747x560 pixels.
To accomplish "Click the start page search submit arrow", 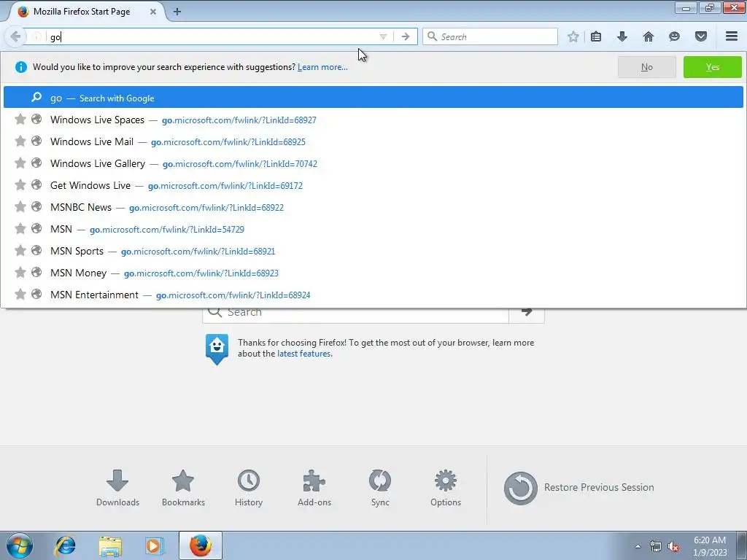I will pyautogui.click(x=527, y=312).
